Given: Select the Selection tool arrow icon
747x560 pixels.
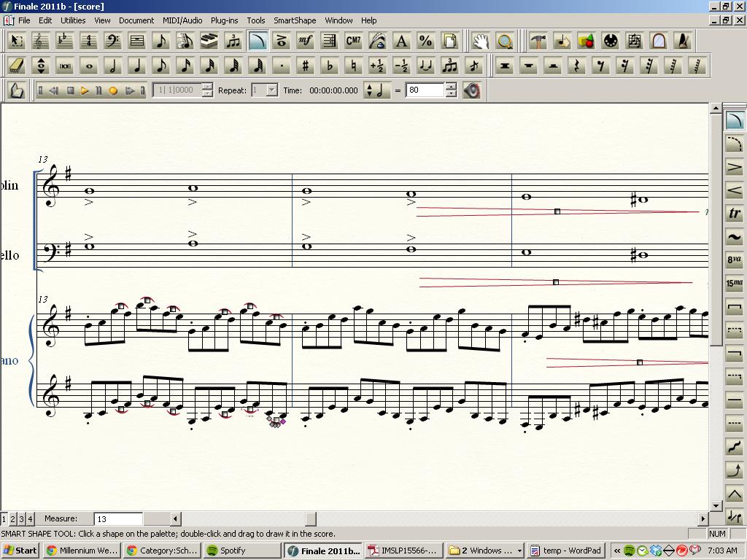Looking at the screenshot, I should (17, 41).
